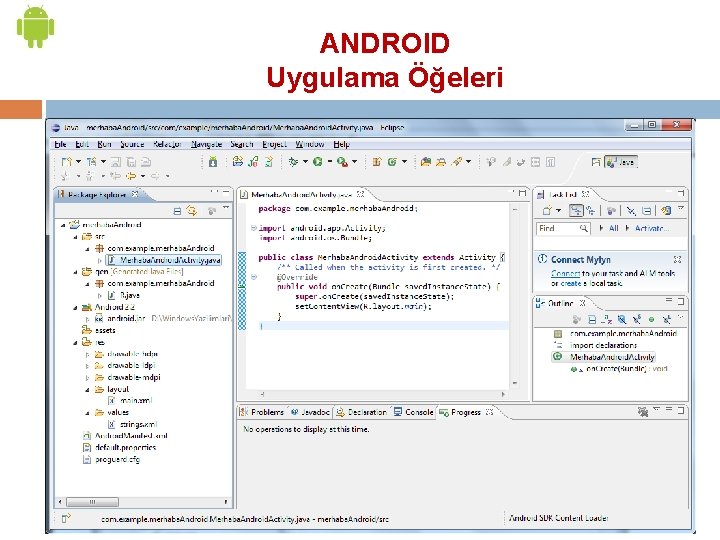This screenshot has width=720, height=540.
Task: Click the New Java Package toolbar icon
Action: coord(377,162)
